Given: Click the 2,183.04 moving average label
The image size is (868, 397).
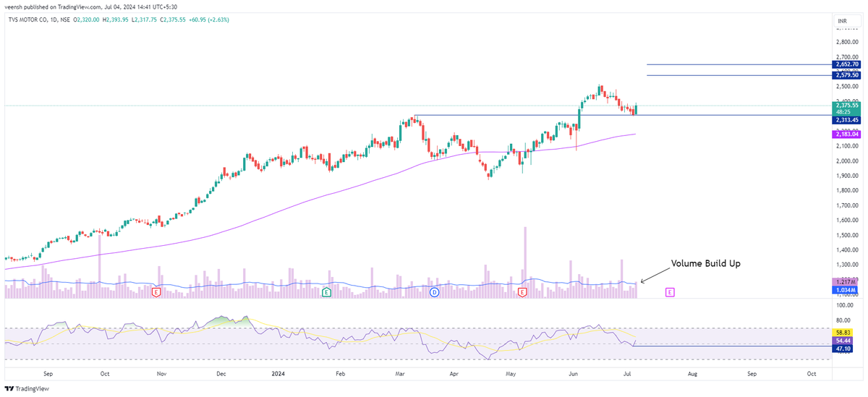Looking at the screenshot, I should [847, 134].
